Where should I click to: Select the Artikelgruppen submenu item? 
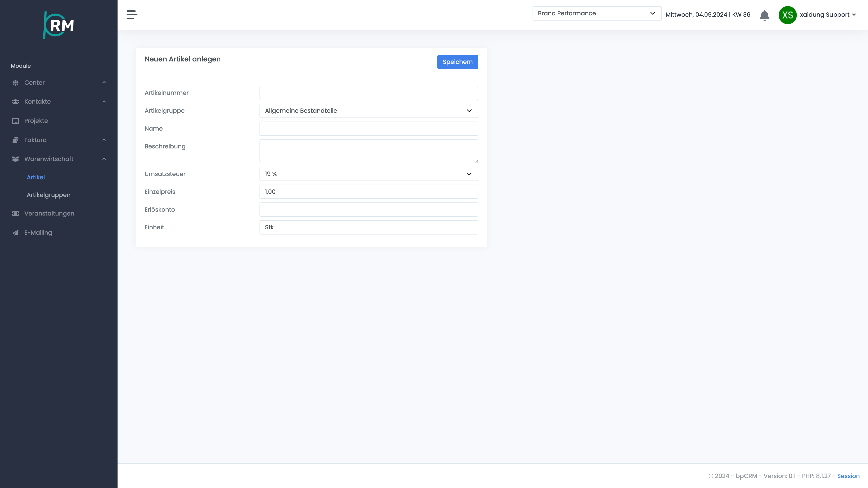pos(49,195)
